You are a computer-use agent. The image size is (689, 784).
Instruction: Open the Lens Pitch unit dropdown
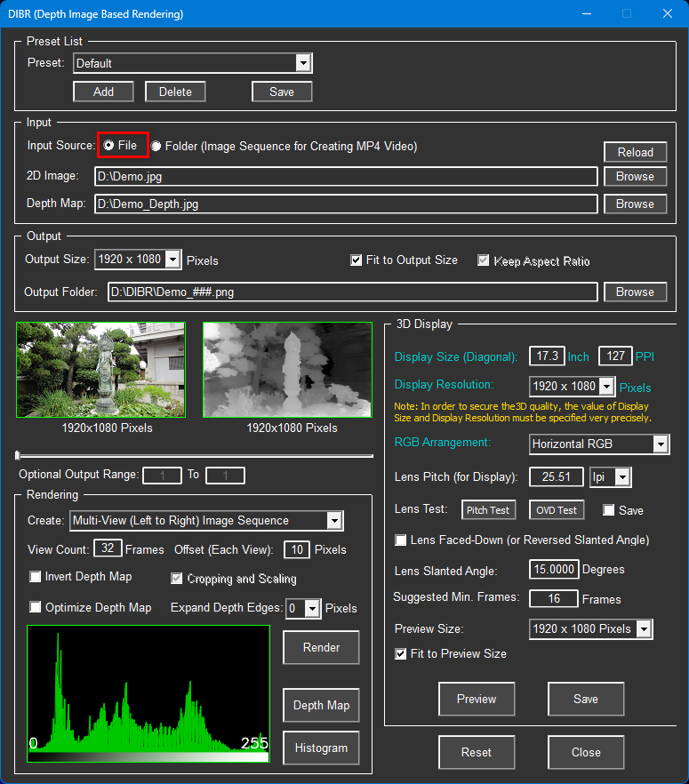click(x=622, y=477)
